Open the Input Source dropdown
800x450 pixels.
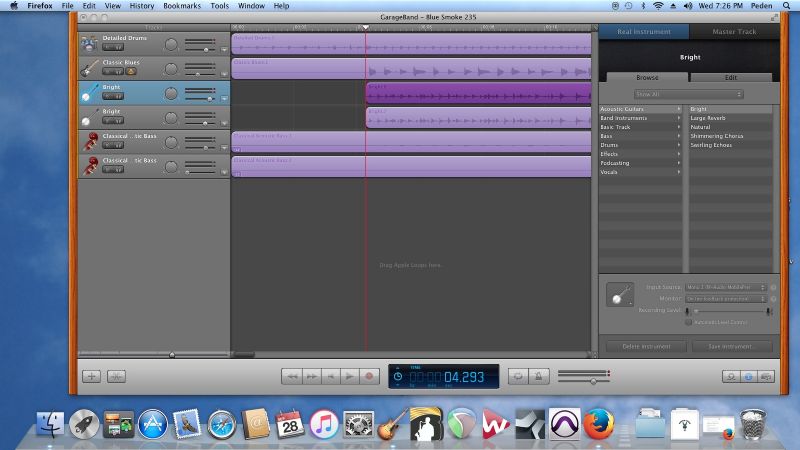725,287
